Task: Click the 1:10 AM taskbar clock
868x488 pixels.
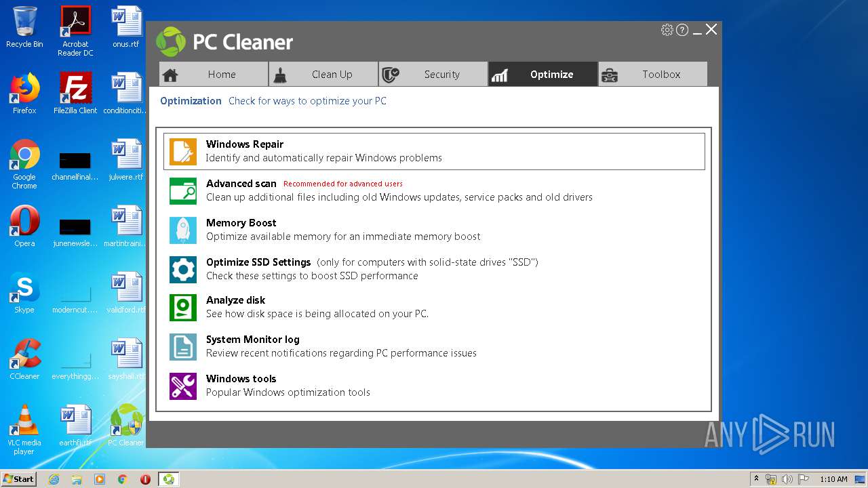Action: click(x=833, y=479)
